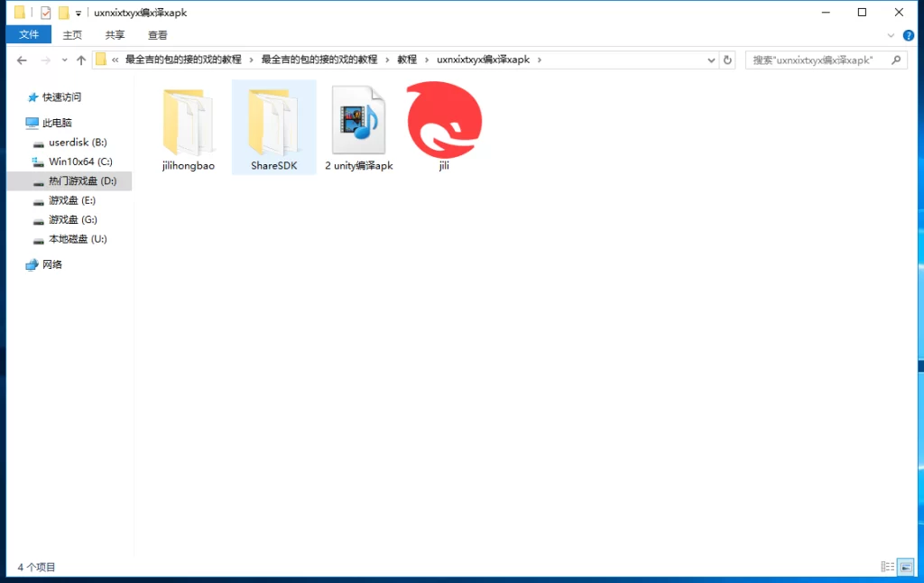Viewport: 924px width, 583px height.
Task: Open the jilihongbao folder
Action: tap(188, 122)
